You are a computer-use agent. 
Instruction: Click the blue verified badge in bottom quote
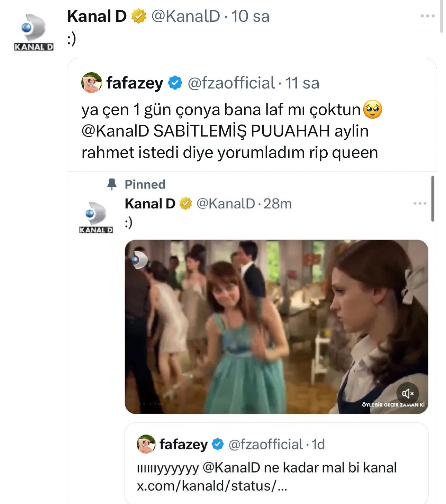[218, 444]
